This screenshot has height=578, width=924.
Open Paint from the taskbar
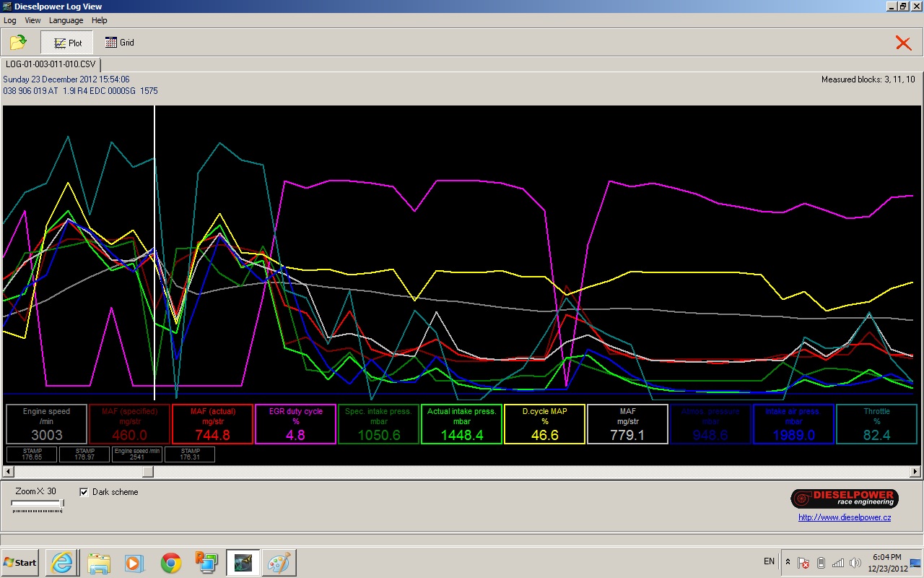[x=279, y=562]
